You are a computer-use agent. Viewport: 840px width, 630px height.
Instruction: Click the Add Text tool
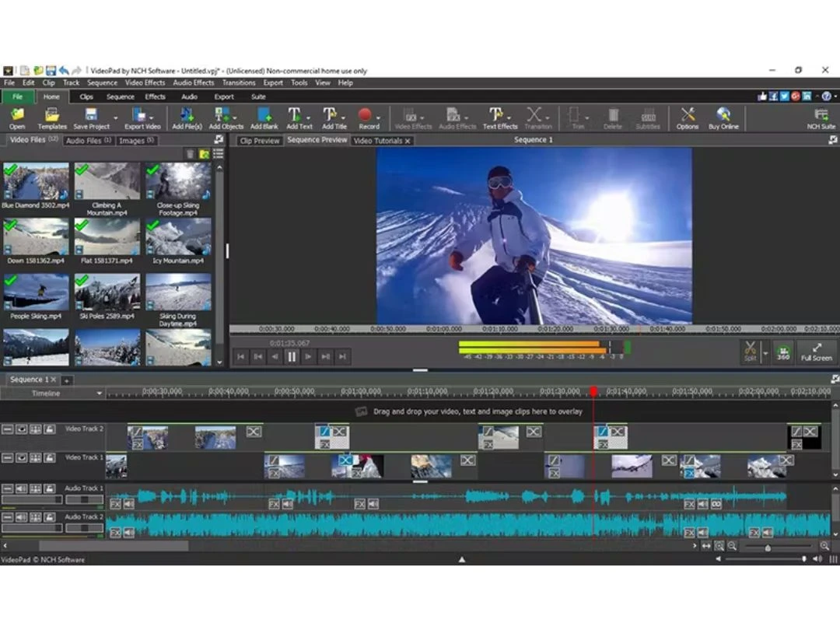[296, 117]
